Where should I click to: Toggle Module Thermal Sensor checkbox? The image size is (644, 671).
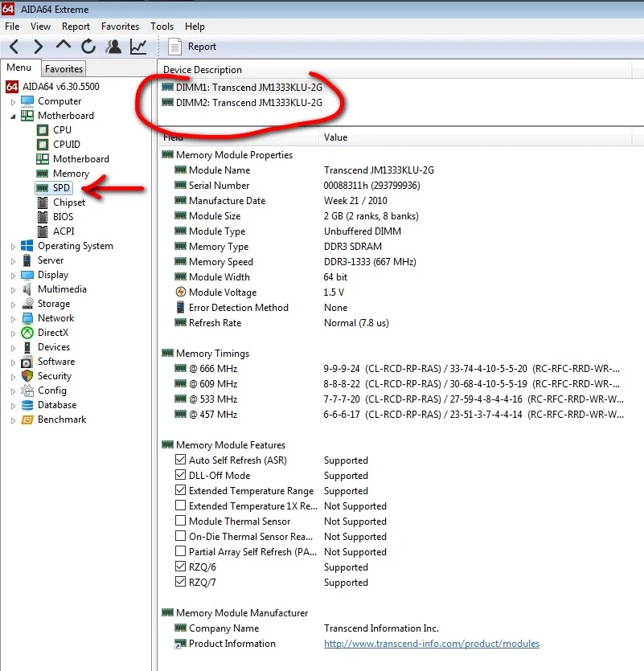(180, 521)
